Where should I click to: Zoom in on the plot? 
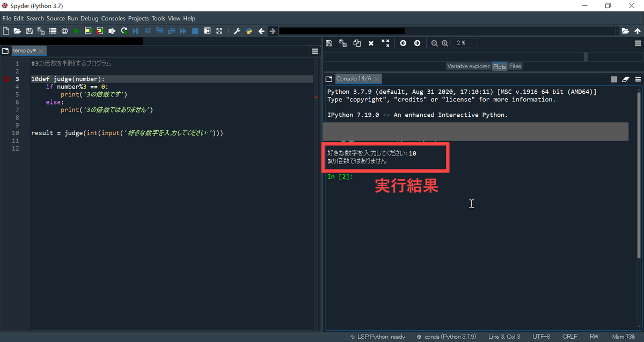click(x=445, y=43)
